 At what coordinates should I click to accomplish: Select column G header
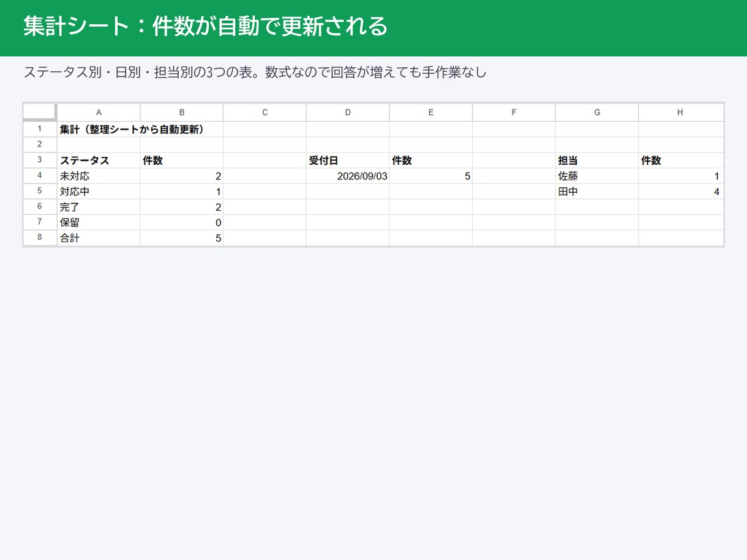pos(597,113)
